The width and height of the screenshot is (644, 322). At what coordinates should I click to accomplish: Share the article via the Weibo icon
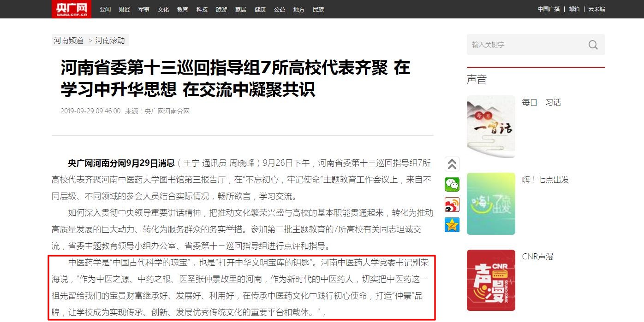click(452, 205)
